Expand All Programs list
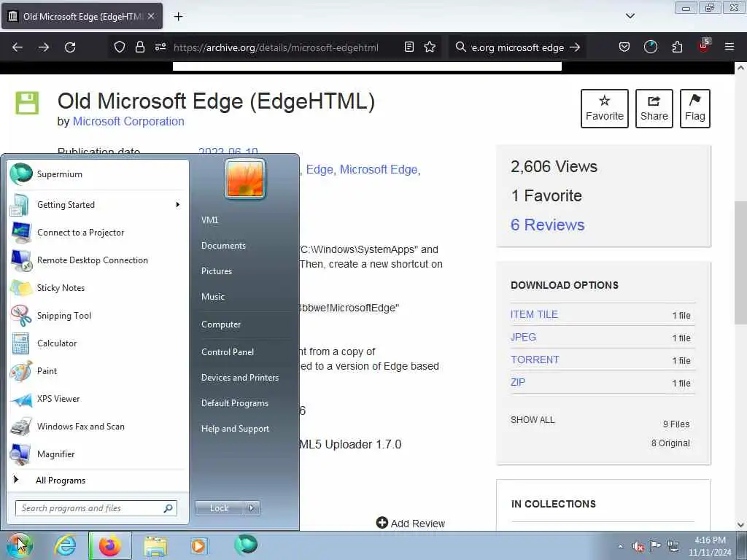 (x=98, y=481)
